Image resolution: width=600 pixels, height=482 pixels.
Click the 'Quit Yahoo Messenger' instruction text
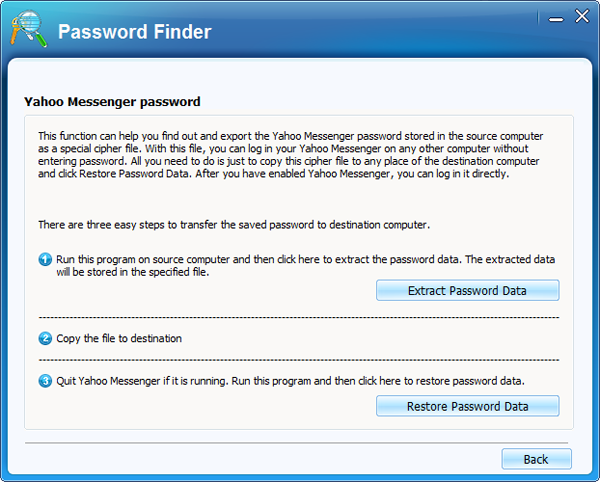(x=288, y=380)
